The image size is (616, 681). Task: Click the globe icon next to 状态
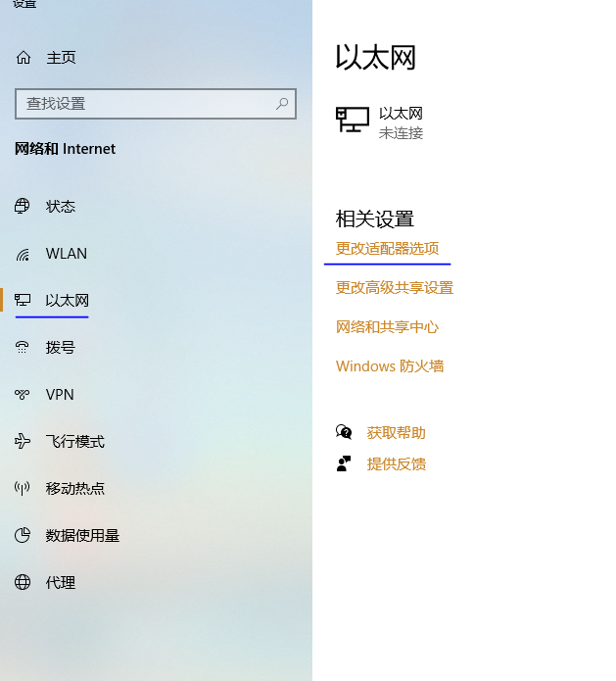[x=23, y=206]
